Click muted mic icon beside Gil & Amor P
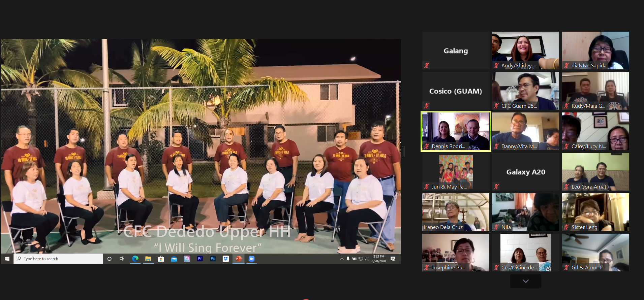 [x=567, y=267]
